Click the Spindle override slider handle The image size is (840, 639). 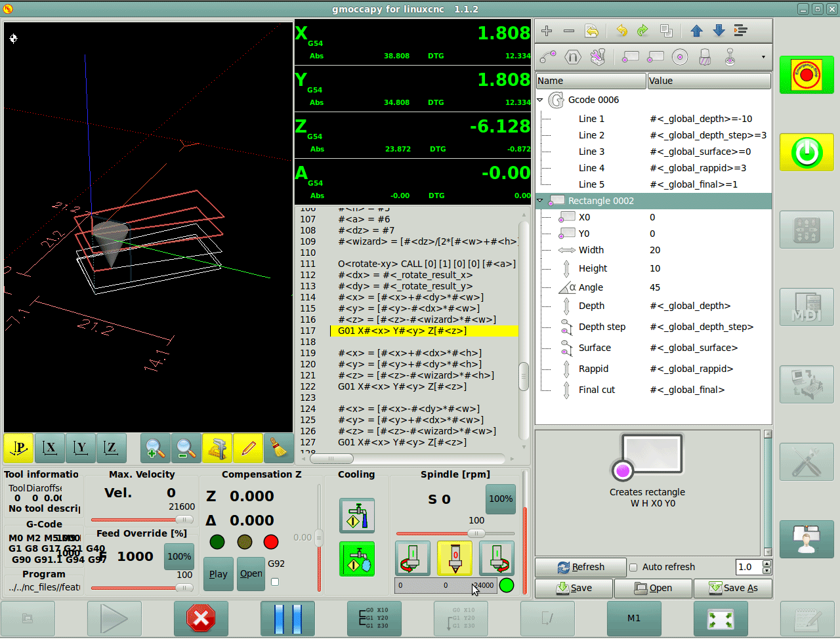476,533
